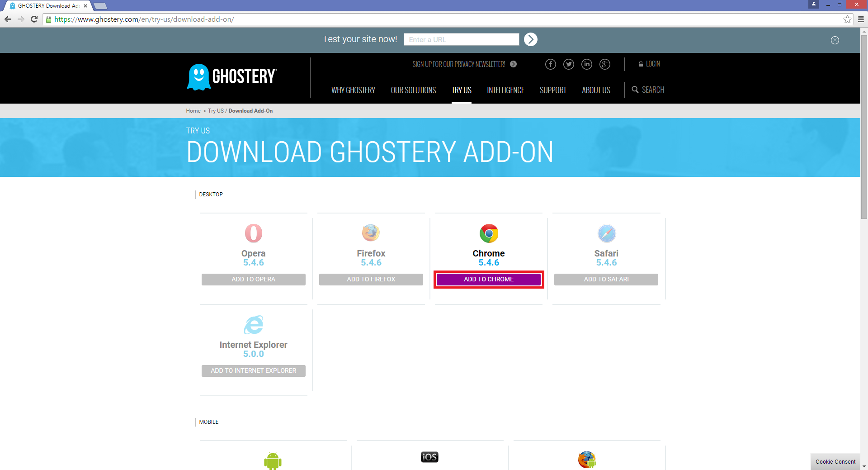
Task: Click the Enter a URL field
Action: pyautogui.click(x=461, y=40)
